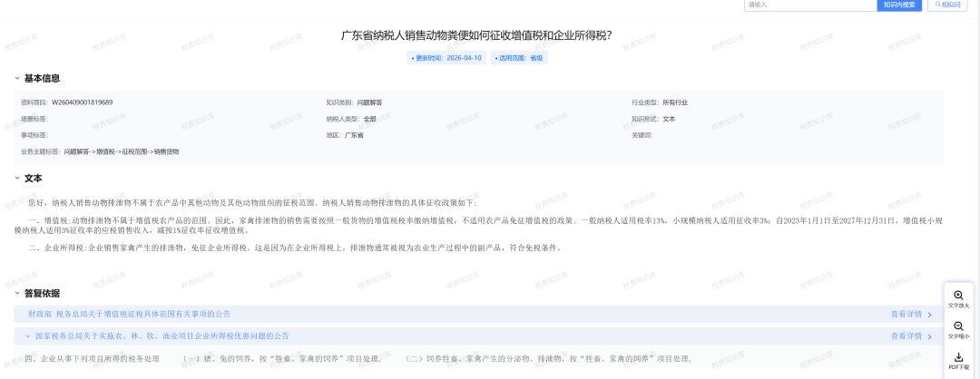Viewport: 980px width, 379px height.
Task: Click the arrow icon beside second 查看详情
Action: (x=929, y=336)
